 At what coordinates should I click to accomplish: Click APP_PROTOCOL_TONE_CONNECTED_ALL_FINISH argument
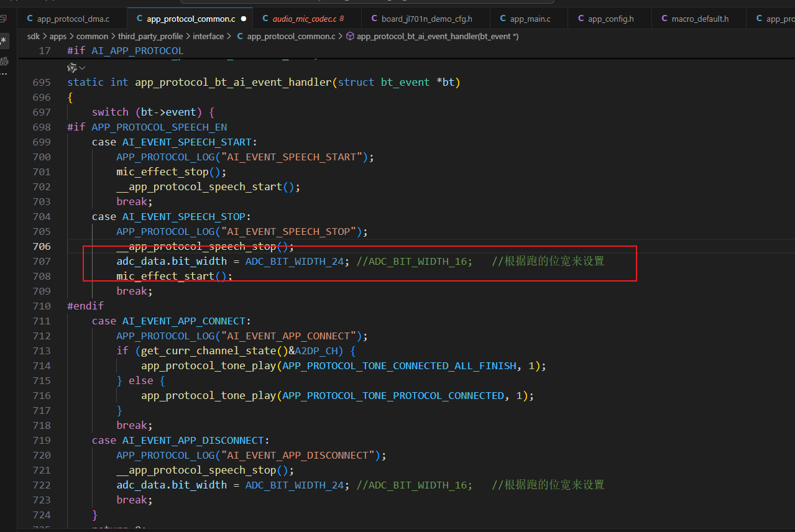[399, 365]
